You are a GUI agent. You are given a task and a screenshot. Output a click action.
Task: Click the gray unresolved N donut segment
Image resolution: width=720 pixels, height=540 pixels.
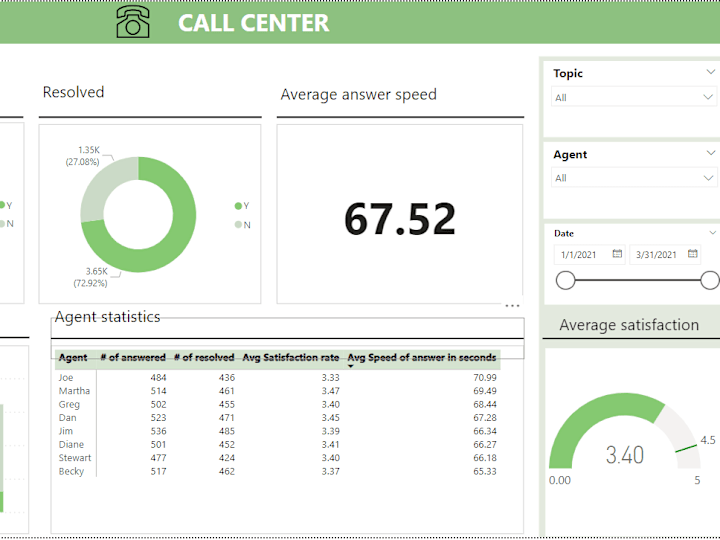[x=101, y=186]
